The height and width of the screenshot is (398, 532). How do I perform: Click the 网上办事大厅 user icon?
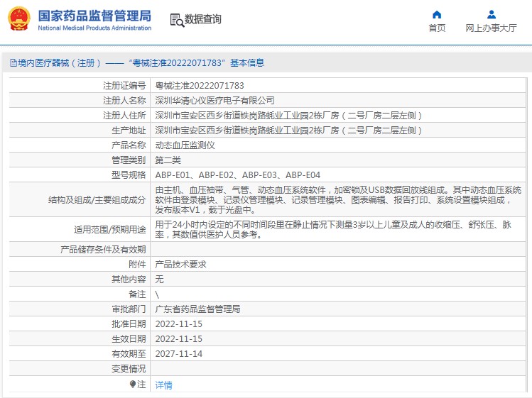pyautogui.click(x=491, y=15)
